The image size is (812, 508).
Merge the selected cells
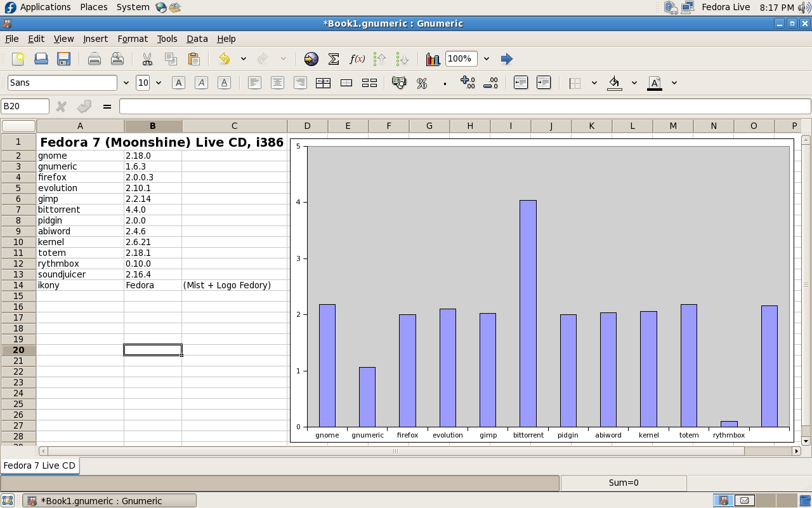[346, 83]
